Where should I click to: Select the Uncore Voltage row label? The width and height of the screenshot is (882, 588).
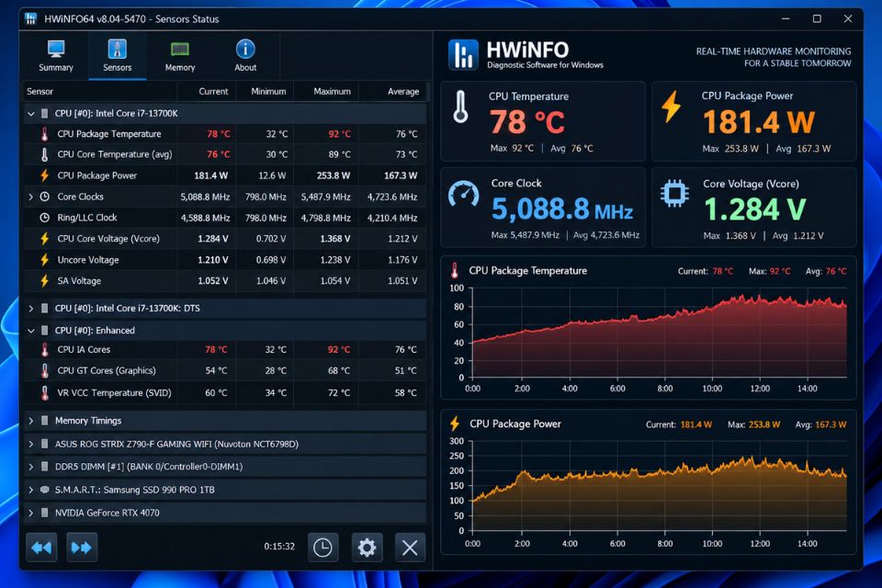88,260
